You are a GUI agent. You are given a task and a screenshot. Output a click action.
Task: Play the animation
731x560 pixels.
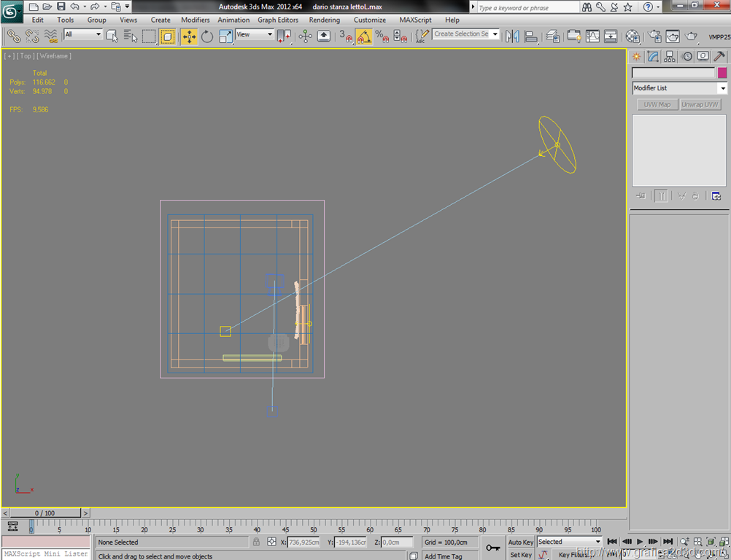point(640,541)
